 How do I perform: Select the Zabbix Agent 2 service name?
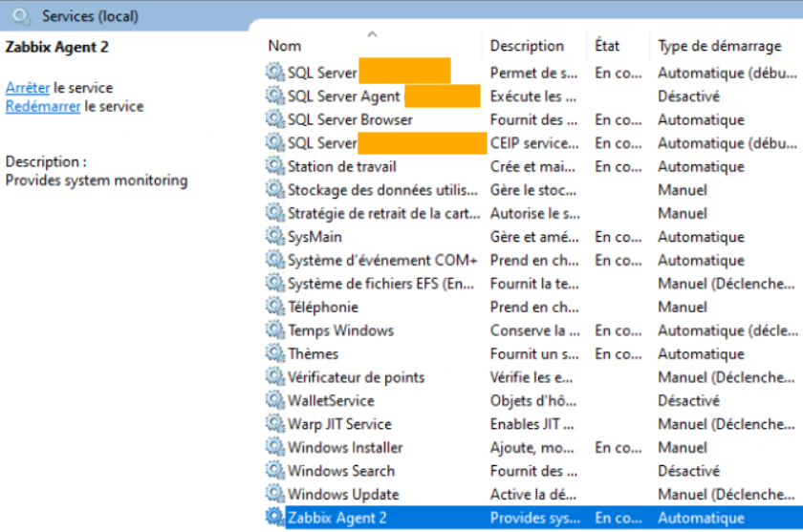[337, 518]
